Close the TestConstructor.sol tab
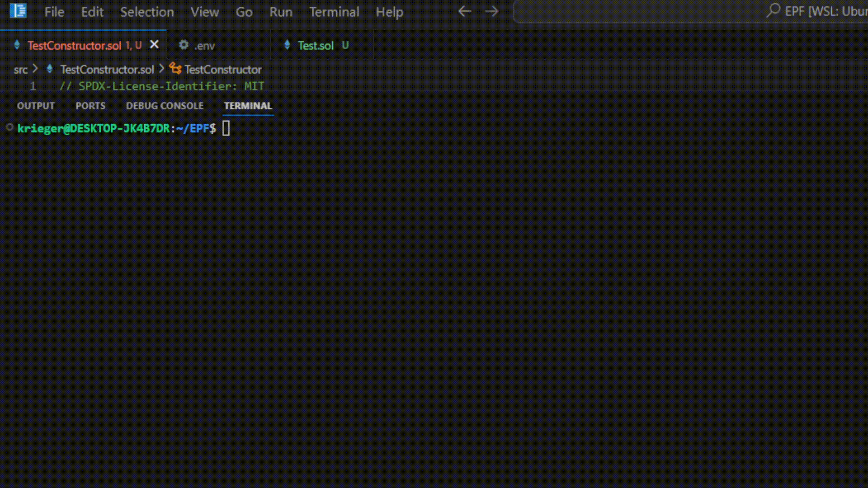 154,45
